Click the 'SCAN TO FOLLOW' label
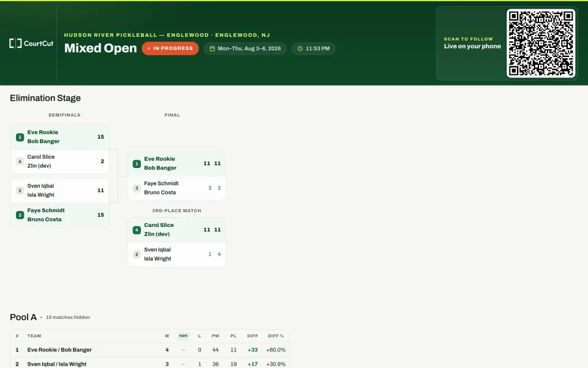 (x=469, y=39)
